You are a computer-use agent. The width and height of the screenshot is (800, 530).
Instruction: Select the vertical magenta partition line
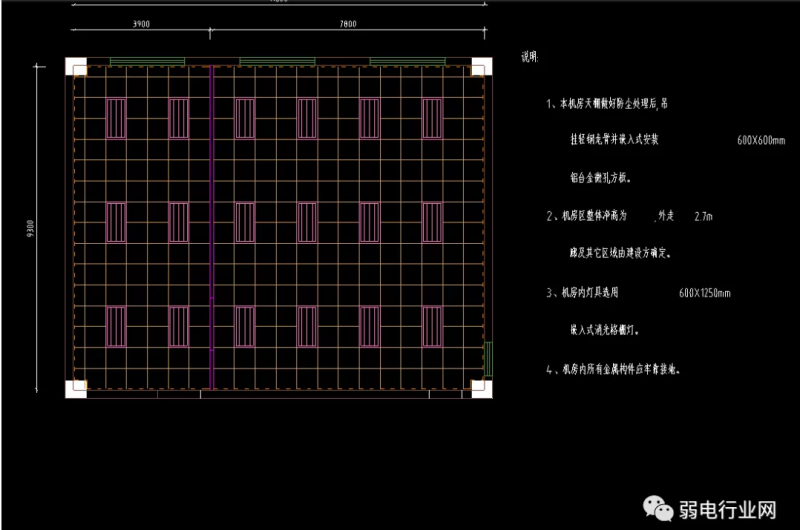point(211,228)
